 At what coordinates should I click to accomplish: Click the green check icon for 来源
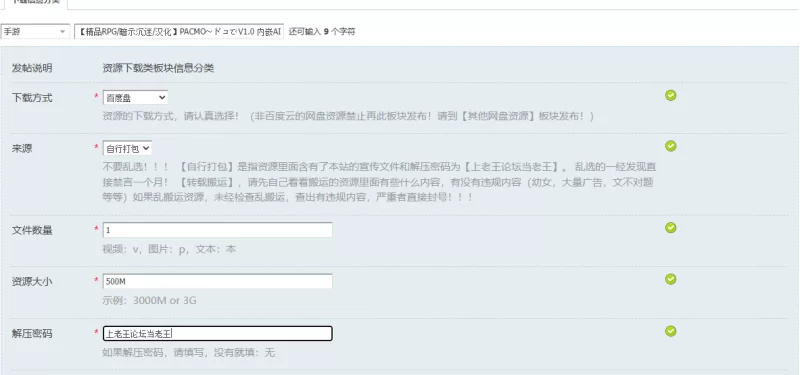tap(670, 146)
